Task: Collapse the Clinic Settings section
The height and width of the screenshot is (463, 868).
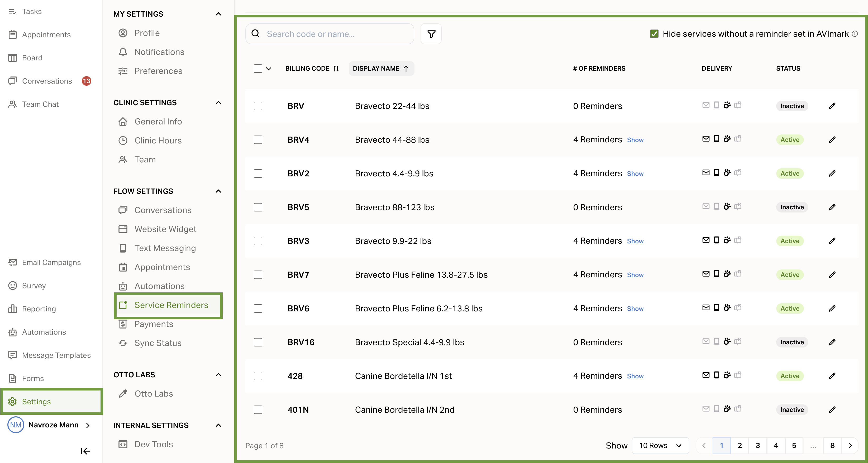Action: tap(218, 102)
